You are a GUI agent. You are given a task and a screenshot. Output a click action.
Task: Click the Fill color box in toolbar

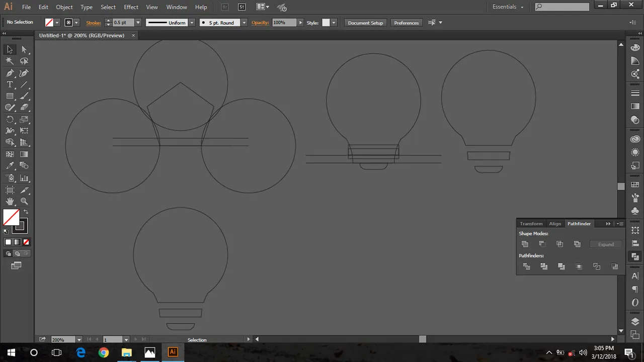pyautogui.click(x=11, y=217)
